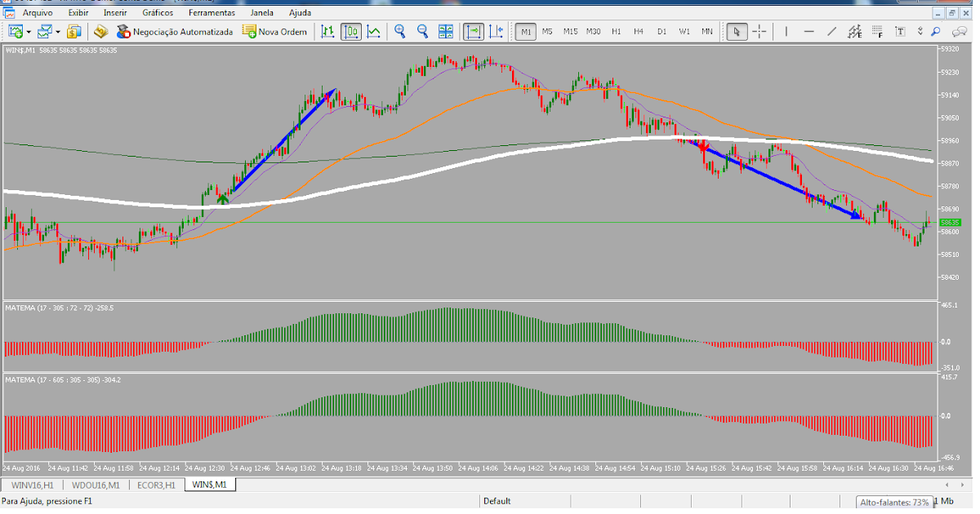
Task: Switch chart to Line Chart view
Action: point(372,31)
